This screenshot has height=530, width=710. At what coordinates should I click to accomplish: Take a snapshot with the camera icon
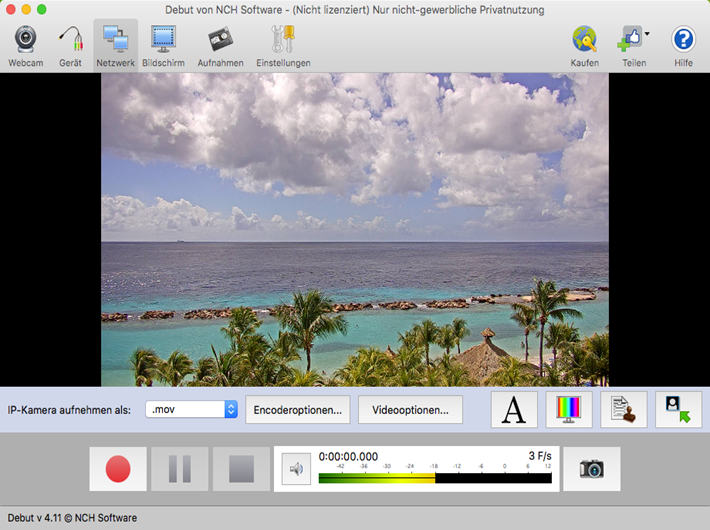pyautogui.click(x=591, y=469)
